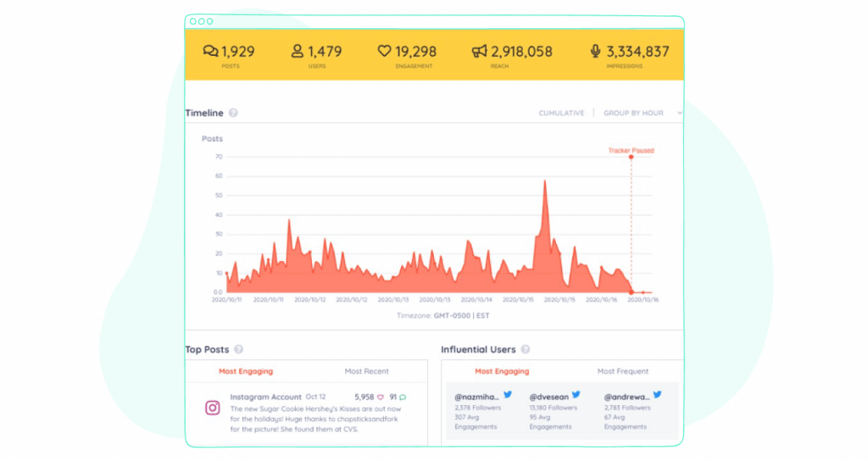Click the dropdown chevron next to Group By Hour
868x461 pixels.
pyautogui.click(x=679, y=113)
